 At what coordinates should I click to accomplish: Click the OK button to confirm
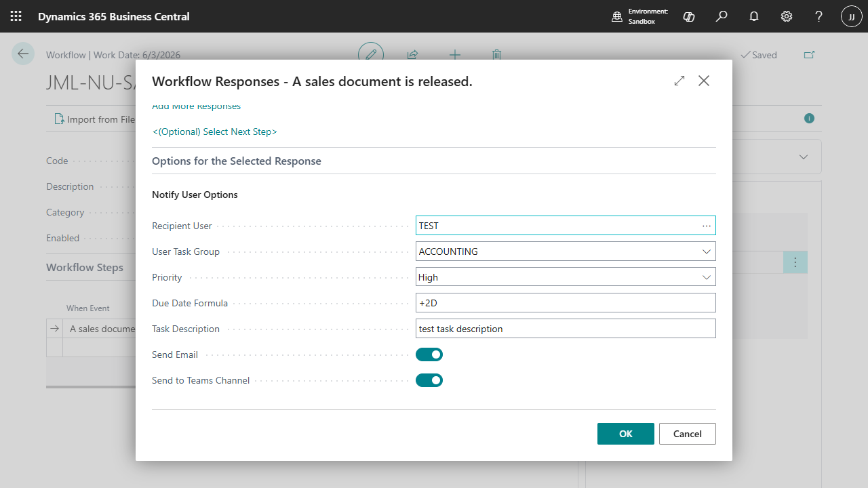point(625,433)
